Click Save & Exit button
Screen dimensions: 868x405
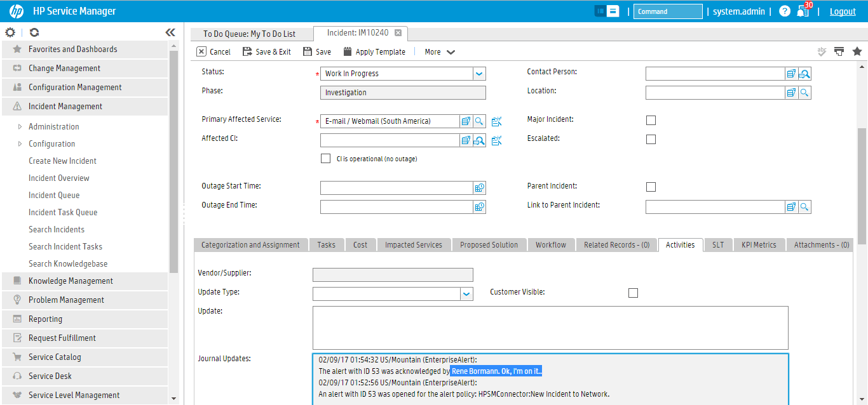pos(267,52)
